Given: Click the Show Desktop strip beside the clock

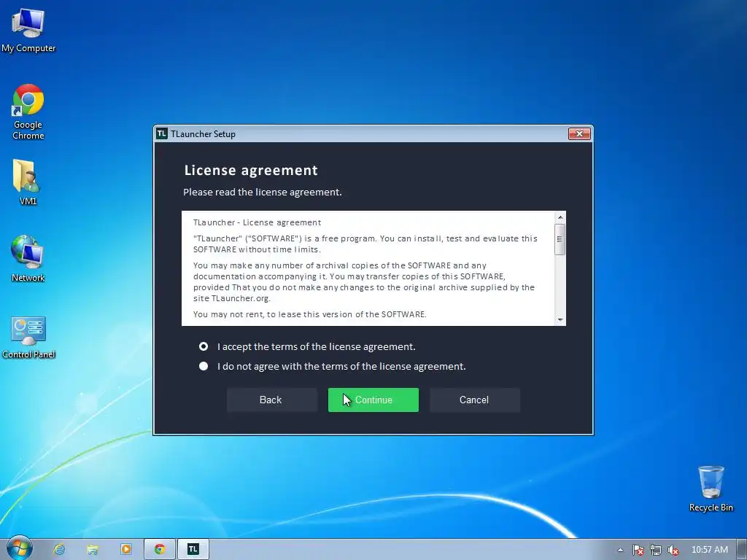Looking at the screenshot, I should click(743, 550).
